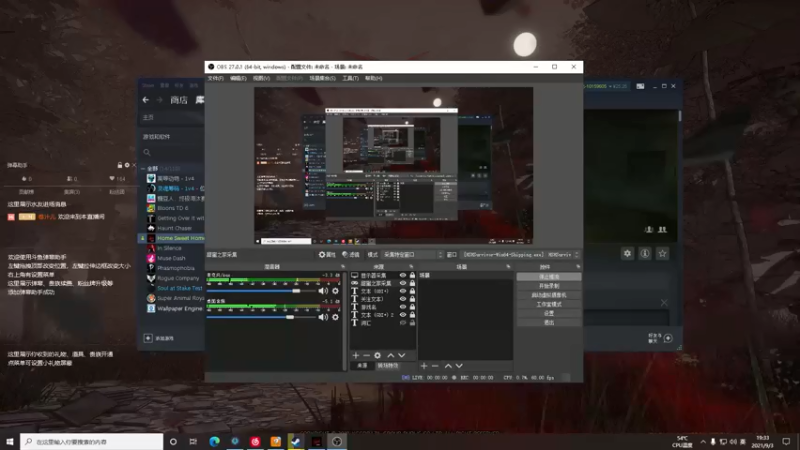The height and width of the screenshot is (450, 800).
Task: Open 文件(F) menu in OBS
Action: (x=215, y=78)
